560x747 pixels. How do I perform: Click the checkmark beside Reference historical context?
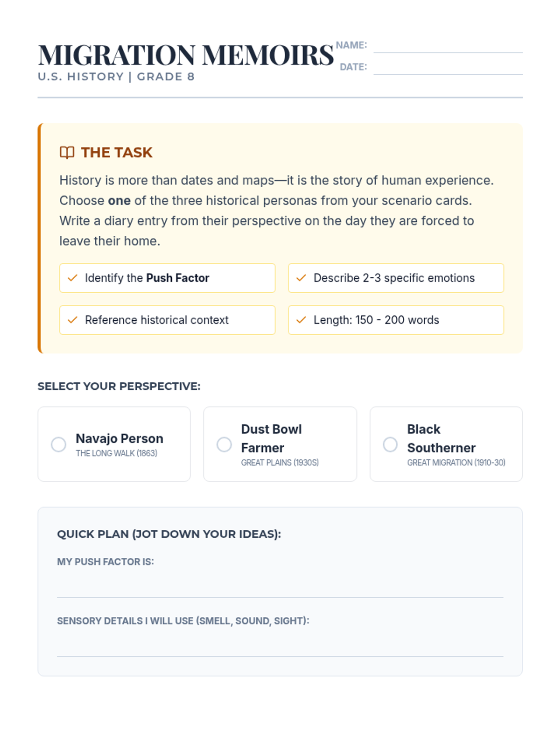click(73, 320)
